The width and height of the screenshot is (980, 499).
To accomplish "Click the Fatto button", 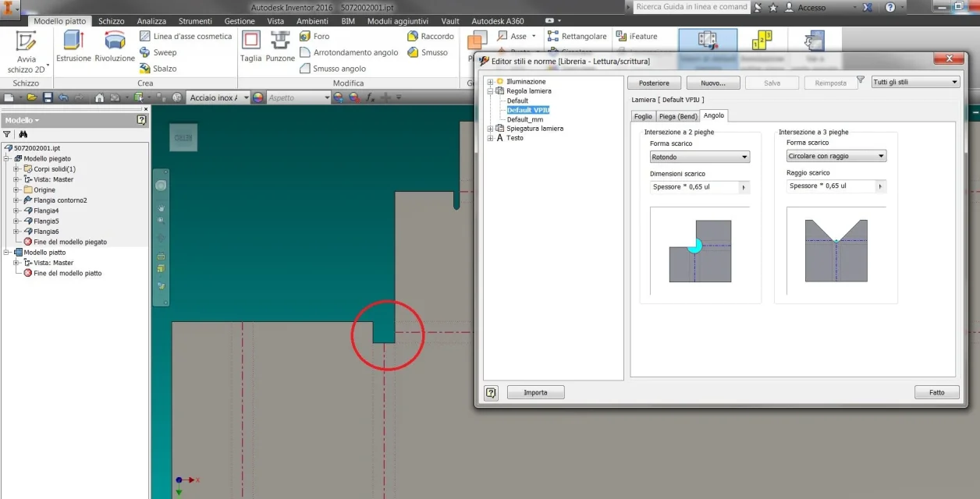I will [936, 393].
